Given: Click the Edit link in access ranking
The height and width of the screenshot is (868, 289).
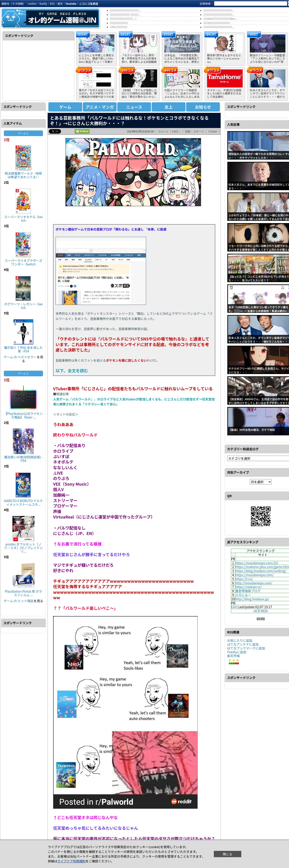Looking at the screenshot, I should [234, 607].
